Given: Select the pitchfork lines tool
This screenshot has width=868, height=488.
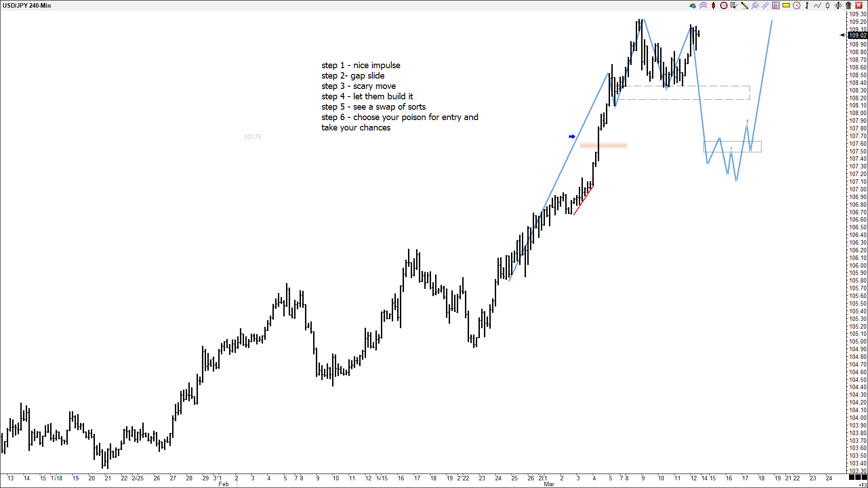Looking at the screenshot, I should pyautogui.click(x=755, y=5).
